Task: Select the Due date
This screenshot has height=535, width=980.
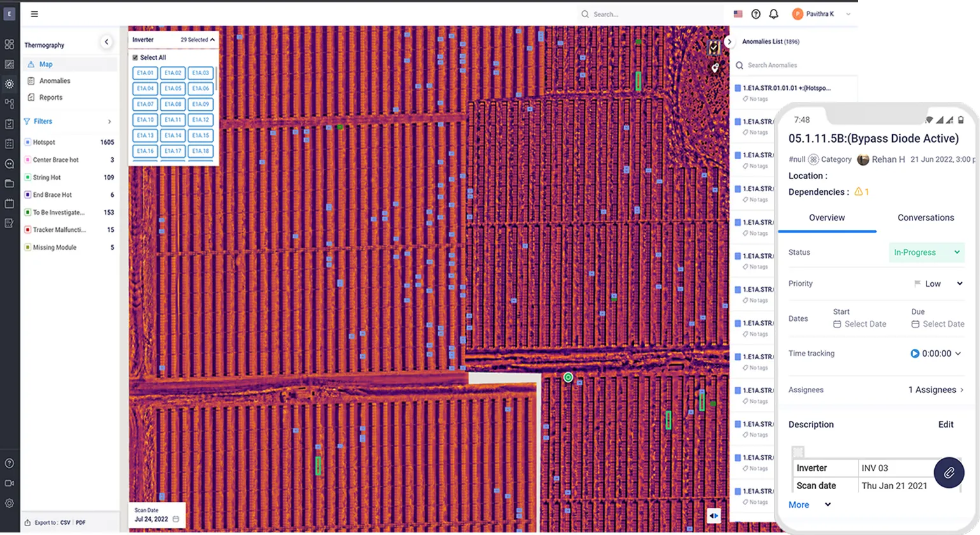Action: 938,324
